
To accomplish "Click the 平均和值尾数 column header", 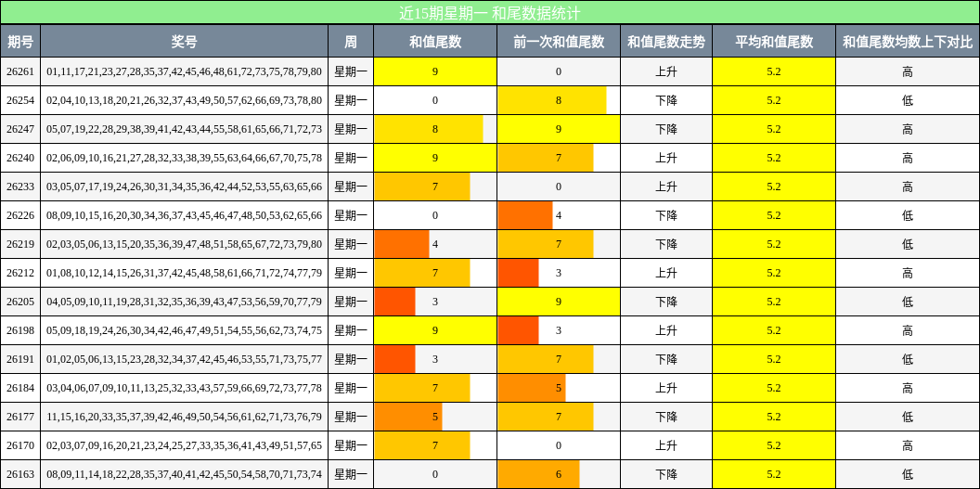I will [x=774, y=42].
